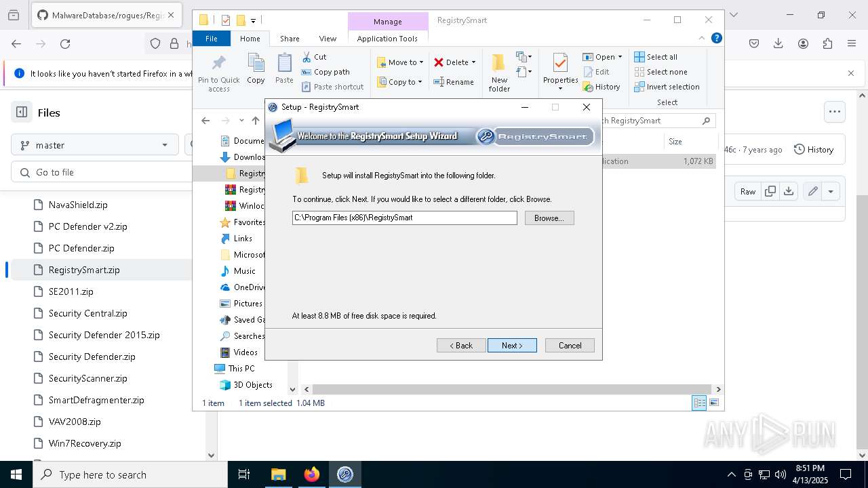Screen dimensions: 868x488
Task: Select Videos in navigation pane
Action: (x=245, y=352)
